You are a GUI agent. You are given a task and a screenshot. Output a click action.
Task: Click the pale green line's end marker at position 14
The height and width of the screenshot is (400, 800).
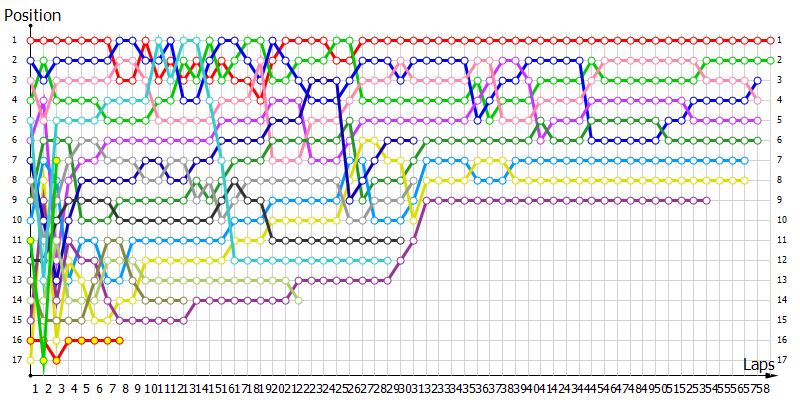click(x=298, y=300)
